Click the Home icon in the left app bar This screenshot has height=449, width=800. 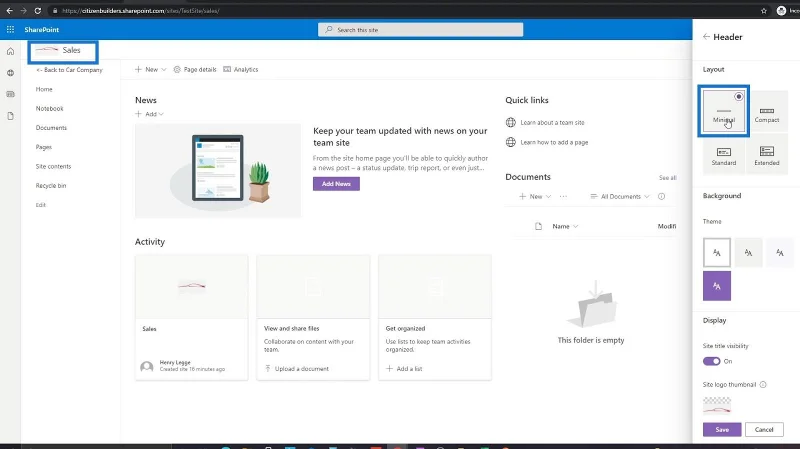click(x=10, y=52)
